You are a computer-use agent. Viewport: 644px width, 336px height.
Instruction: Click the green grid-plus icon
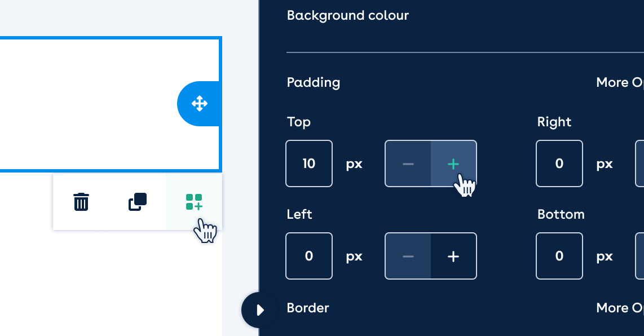pyautogui.click(x=194, y=202)
